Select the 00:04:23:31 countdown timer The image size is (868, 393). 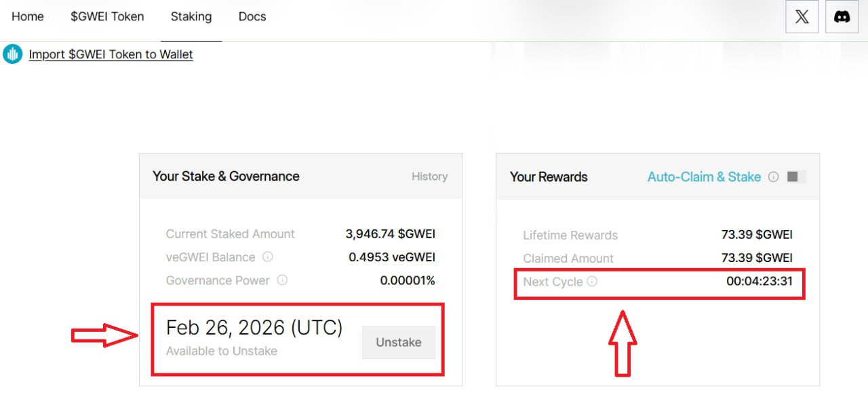point(759,281)
